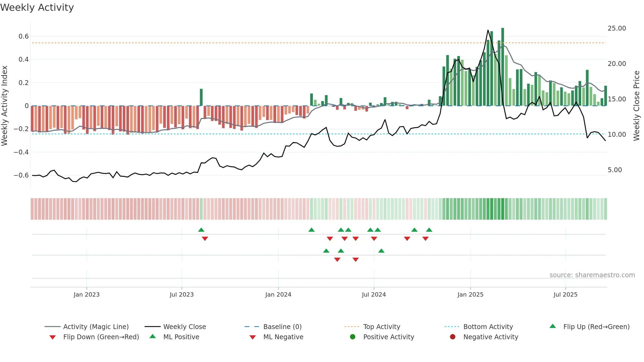
Task: Click the Flip Up green triangle legend icon
Action: [553, 326]
